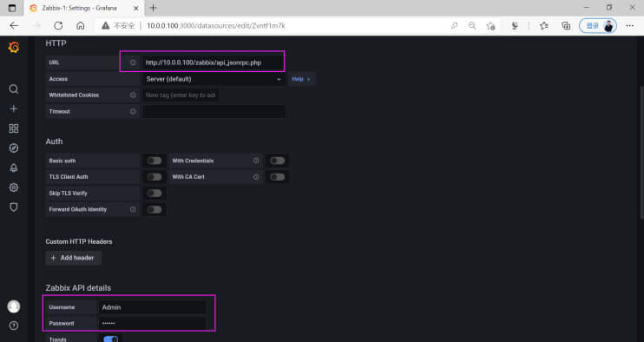Click the Username field containing Admin

coord(152,307)
